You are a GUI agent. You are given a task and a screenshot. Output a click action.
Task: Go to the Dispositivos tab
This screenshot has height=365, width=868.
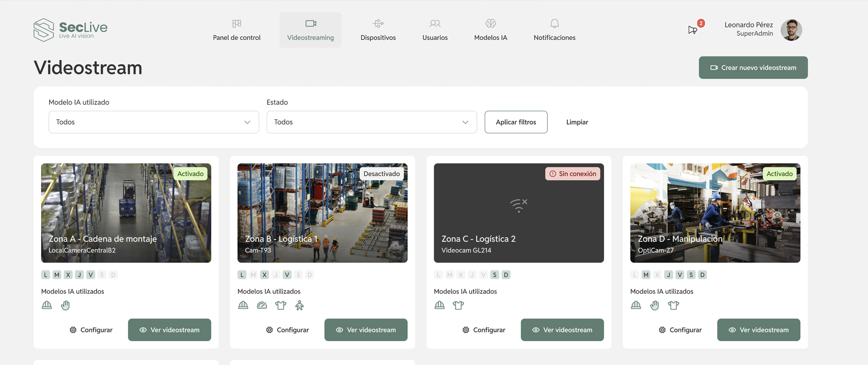pyautogui.click(x=378, y=30)
